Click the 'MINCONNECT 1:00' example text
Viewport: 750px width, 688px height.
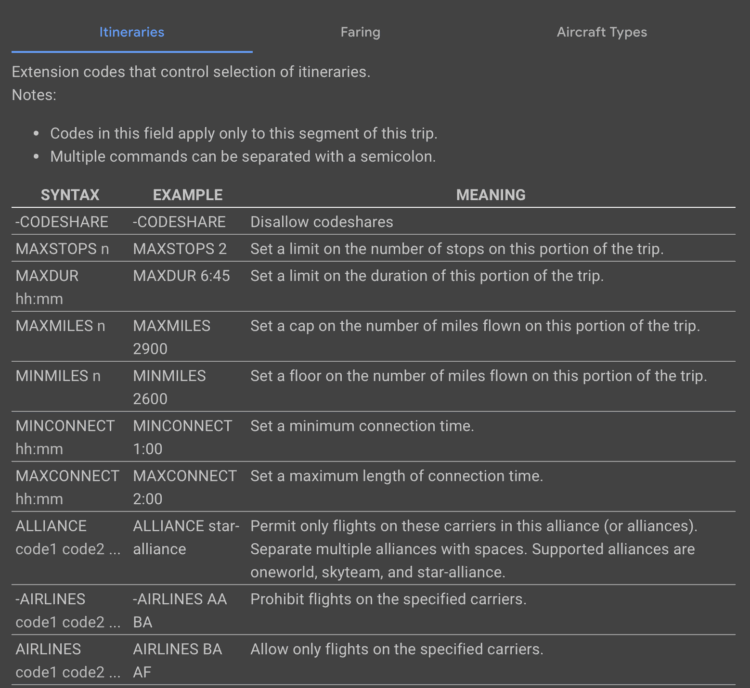pos(182,437)
